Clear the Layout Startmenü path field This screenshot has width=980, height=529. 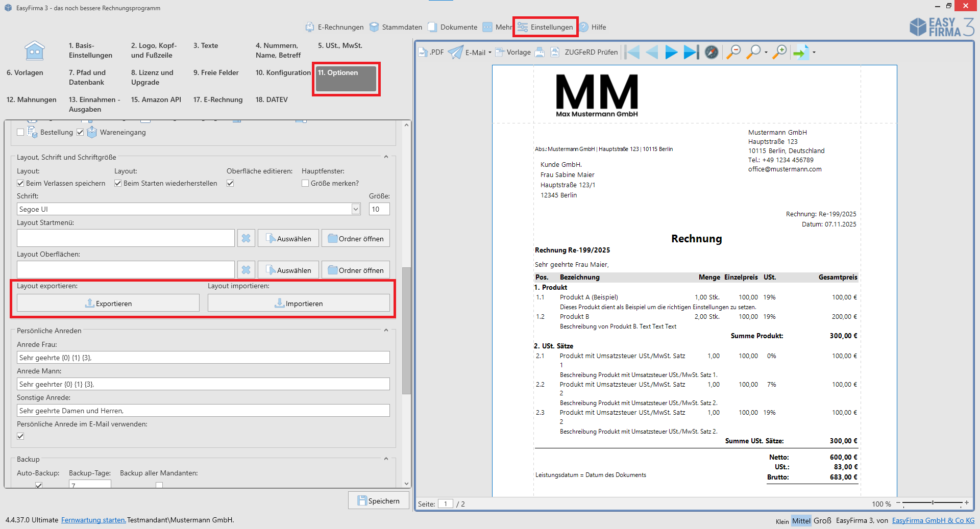point(246,238)
